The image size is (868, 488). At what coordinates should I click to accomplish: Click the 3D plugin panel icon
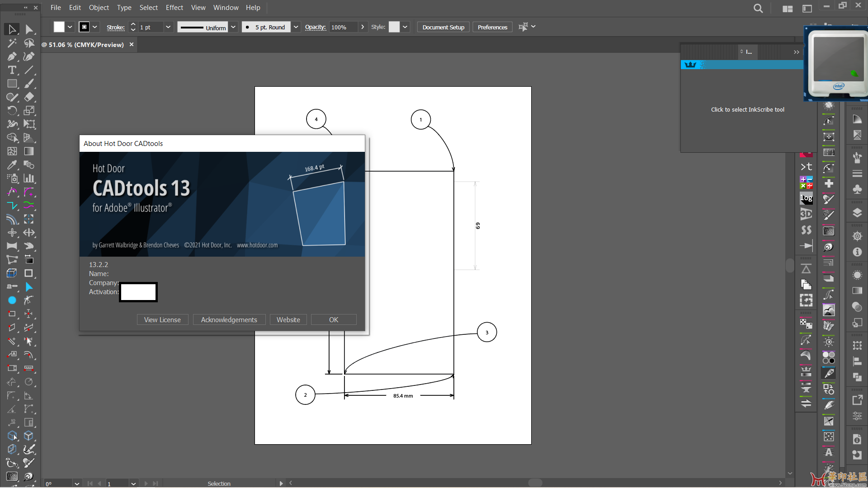pos(806,214)
